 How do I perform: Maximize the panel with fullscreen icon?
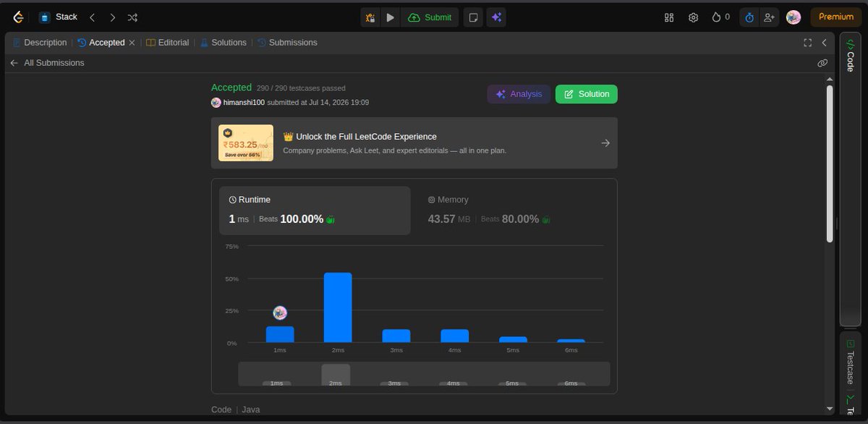click(808, 43)
